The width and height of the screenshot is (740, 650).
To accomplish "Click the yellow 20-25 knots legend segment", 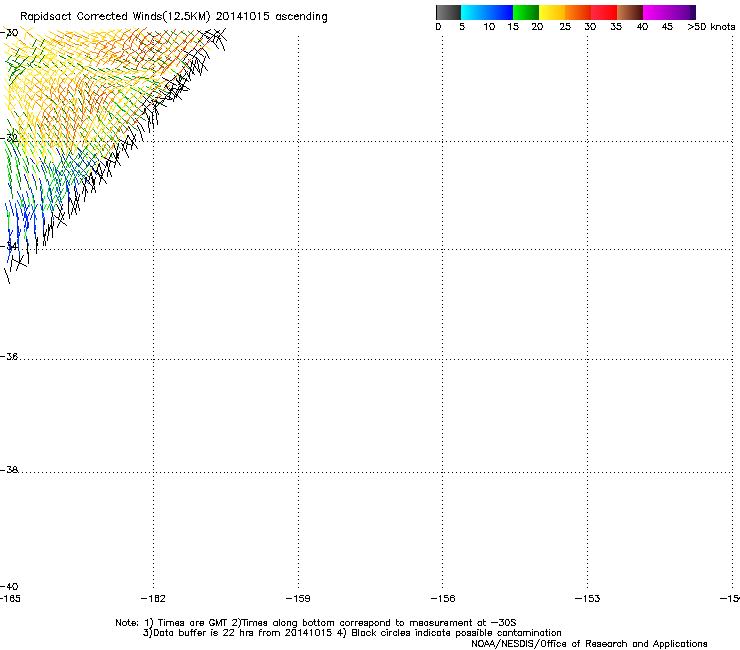I will [x=552, y=12].
